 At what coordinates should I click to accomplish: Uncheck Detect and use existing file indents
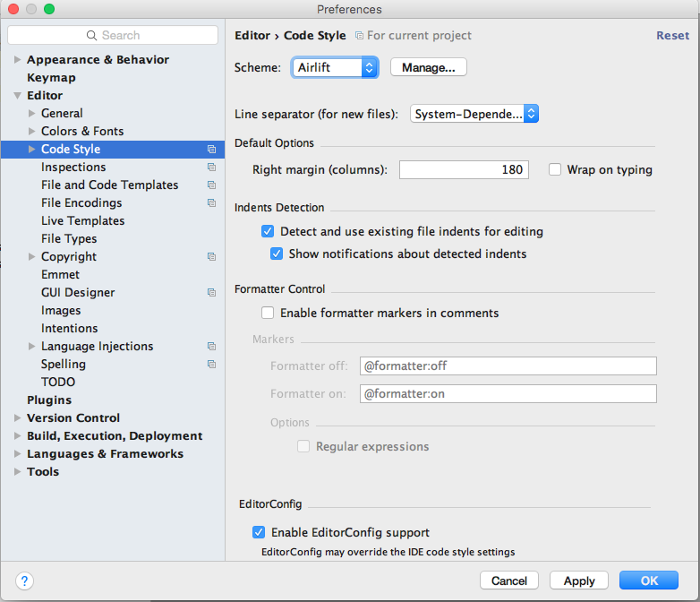coord(268,231)
